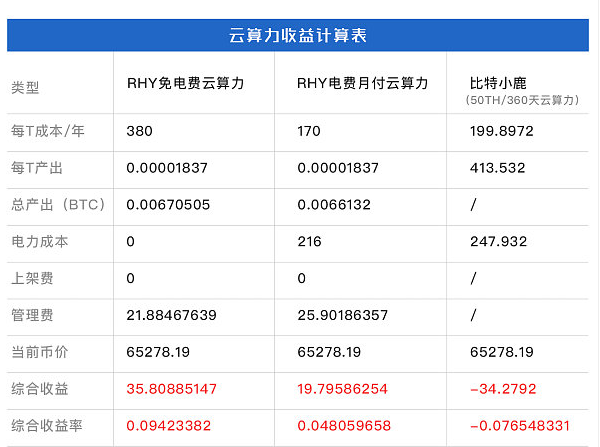Click the electricity cost value 216
600x447 pixels.
(x=309, y=242)
